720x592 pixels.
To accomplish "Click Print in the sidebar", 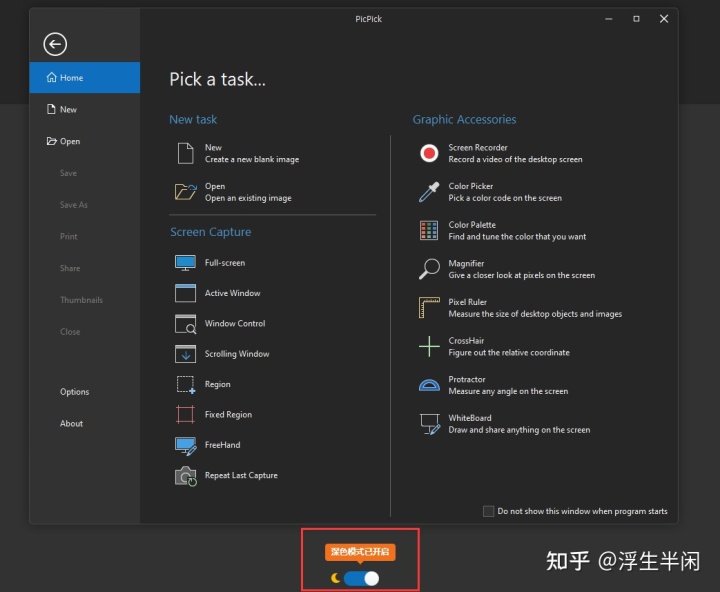I will tap(68, 237).
